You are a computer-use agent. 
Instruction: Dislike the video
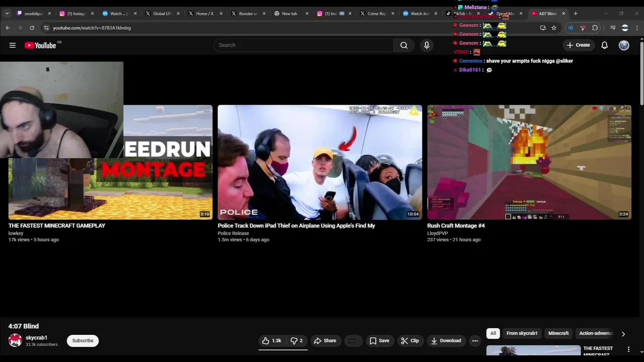point(297,341)
